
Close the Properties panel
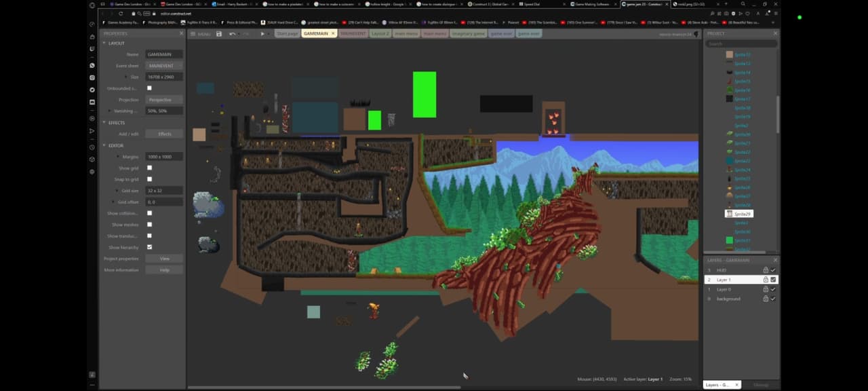click(x=181, y=33)
